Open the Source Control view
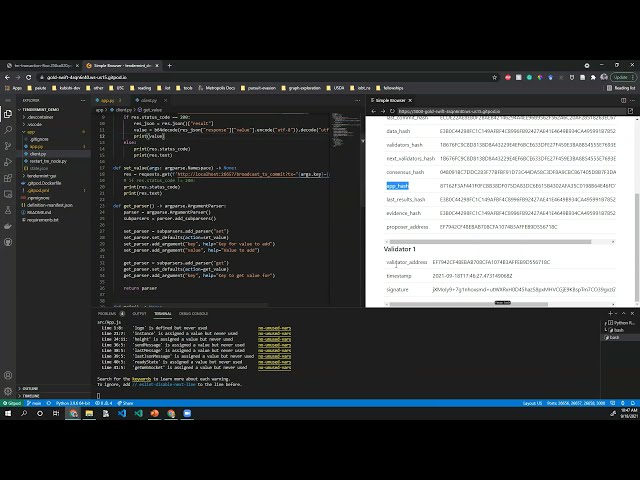The height and width of the screenshot is (480, 640). point(8,146)
